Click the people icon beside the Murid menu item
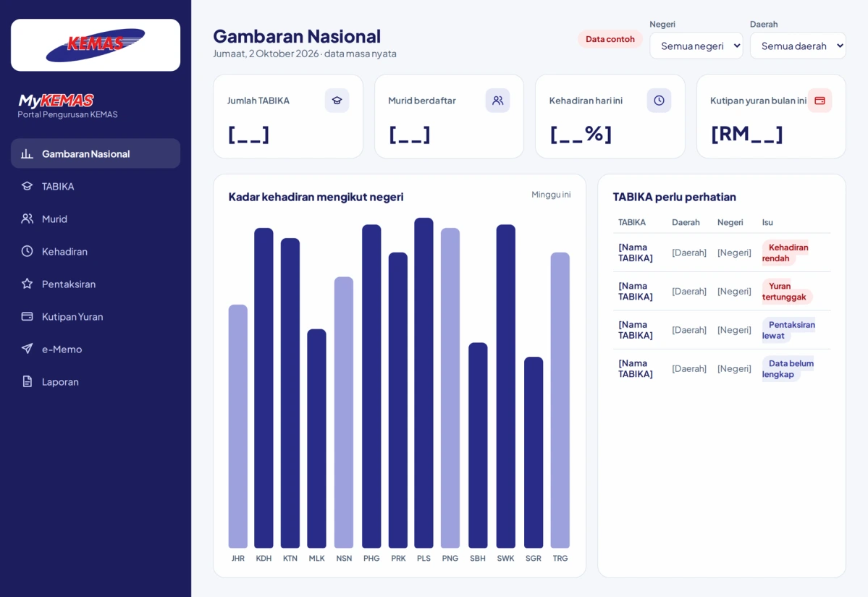 pyautogui.click(x=27, y=219)
